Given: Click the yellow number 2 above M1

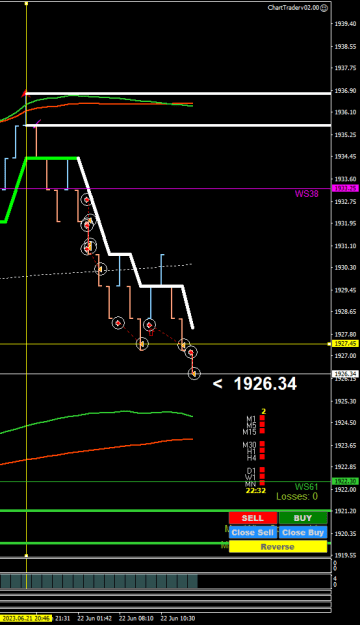Looking at the screenshot, I should tap(264, 411).
